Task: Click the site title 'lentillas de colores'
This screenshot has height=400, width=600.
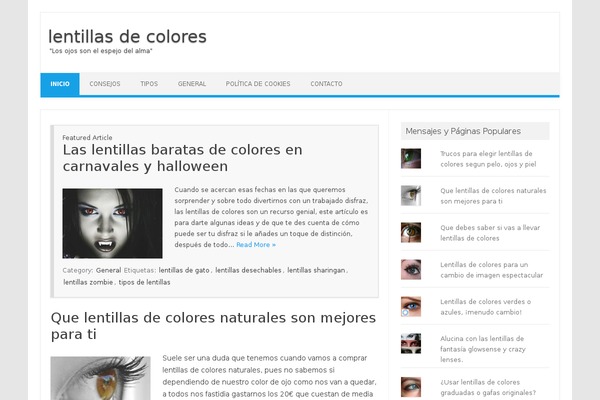Action: [x=127, y=37]
